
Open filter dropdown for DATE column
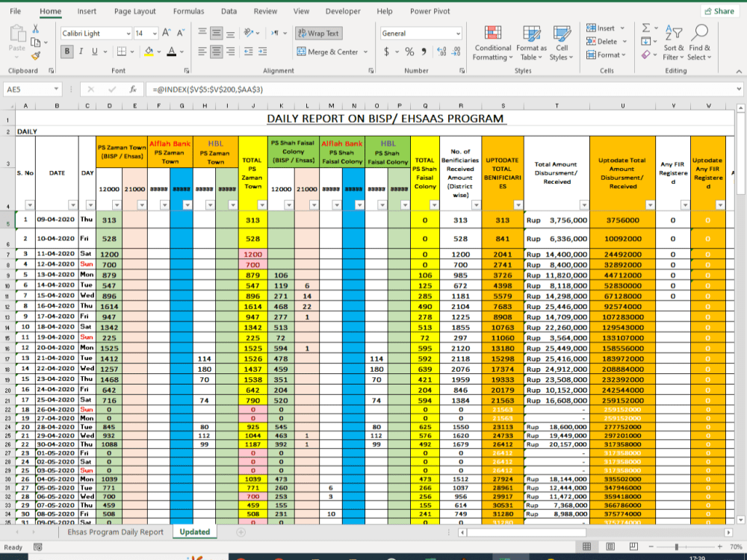click(x=73, y=205)
